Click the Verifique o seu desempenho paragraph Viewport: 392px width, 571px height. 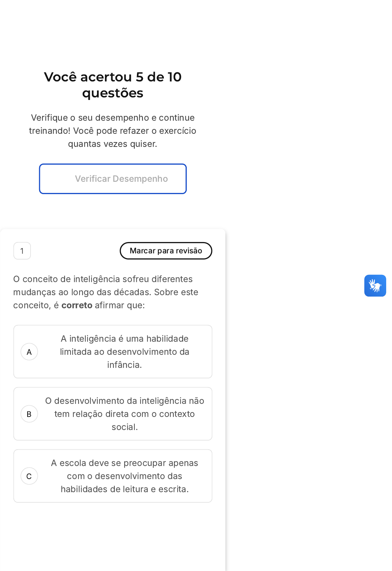point(113,131)
